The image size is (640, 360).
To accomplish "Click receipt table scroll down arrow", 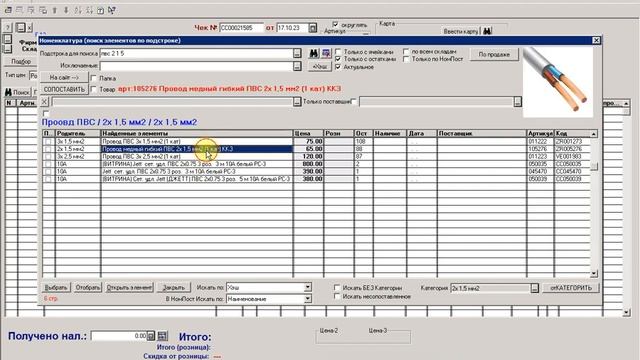I will point(627,313).
